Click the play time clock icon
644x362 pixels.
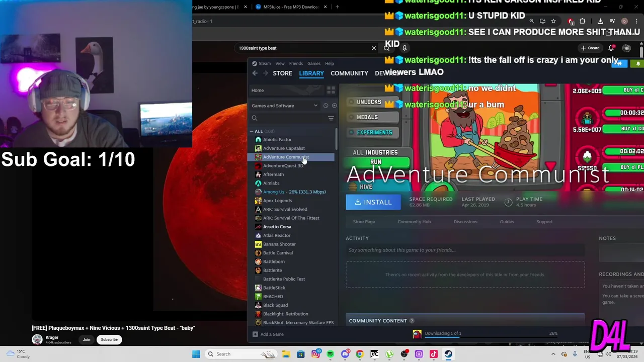pyautogui.click(x=508, y=202)
